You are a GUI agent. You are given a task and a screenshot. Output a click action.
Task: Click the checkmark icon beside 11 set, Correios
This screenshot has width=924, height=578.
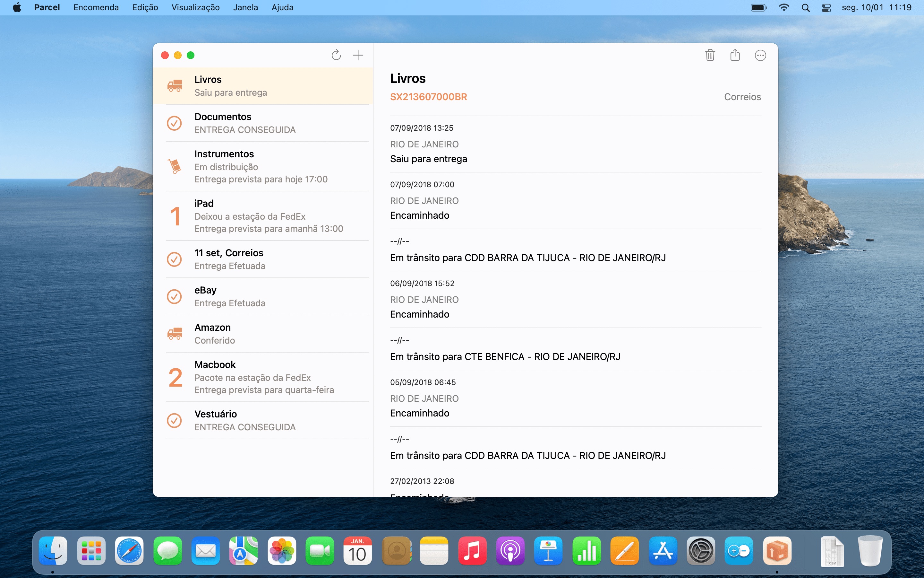coord(175,259)
